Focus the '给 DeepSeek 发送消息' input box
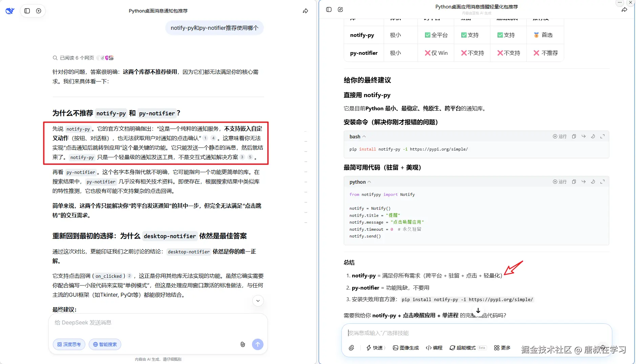This screenshot has width=636, height=364. pyautogui.click(x=158, y=323)
